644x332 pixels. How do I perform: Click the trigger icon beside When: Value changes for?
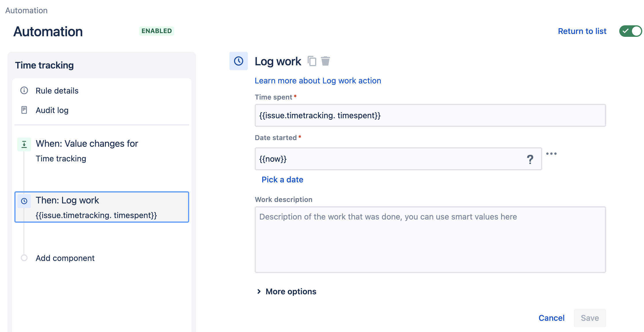pos(24,144)
